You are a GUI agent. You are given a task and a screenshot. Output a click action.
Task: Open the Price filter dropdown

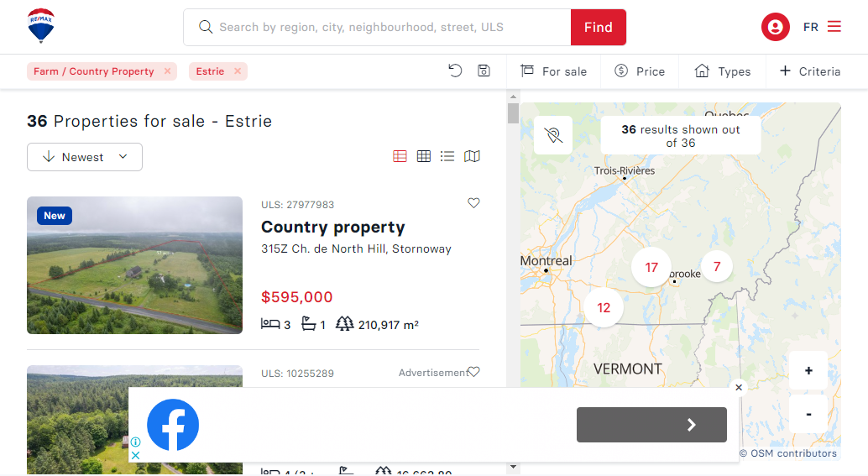pyautogui.click(x=640, y=71)
